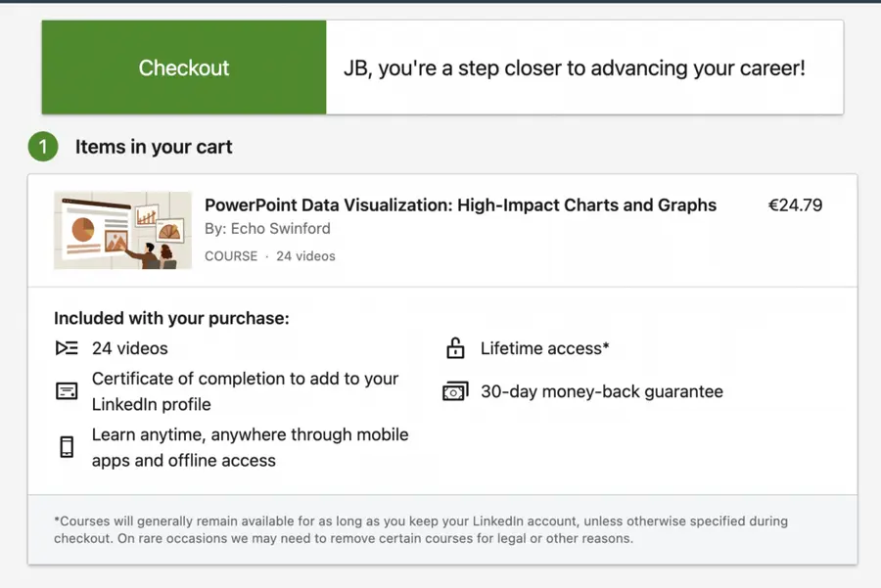Viewport: 881px width, 588px height.
Task: Click the 30-day money-back guarantee text
Action: (600, 391)
